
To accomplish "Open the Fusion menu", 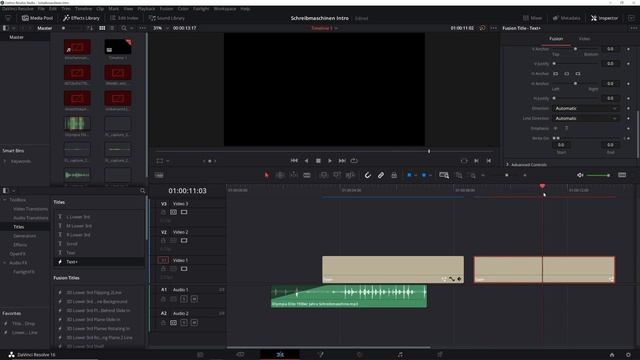I will [x=166, y=9].
